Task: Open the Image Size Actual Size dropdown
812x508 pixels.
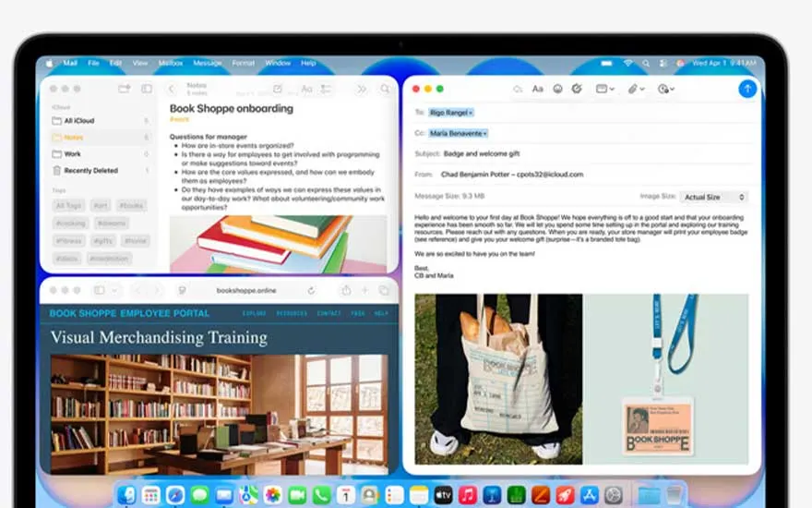Action: coord(713,197)
